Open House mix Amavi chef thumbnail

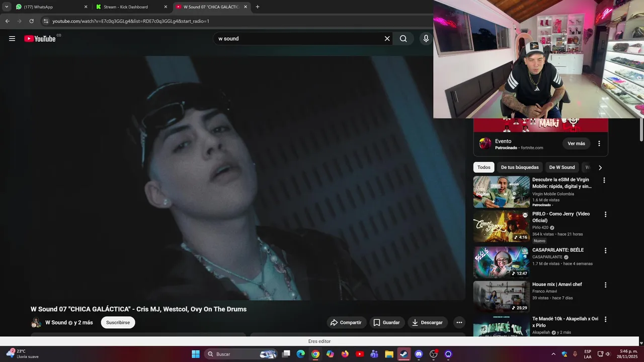click(x=501, y=297)
